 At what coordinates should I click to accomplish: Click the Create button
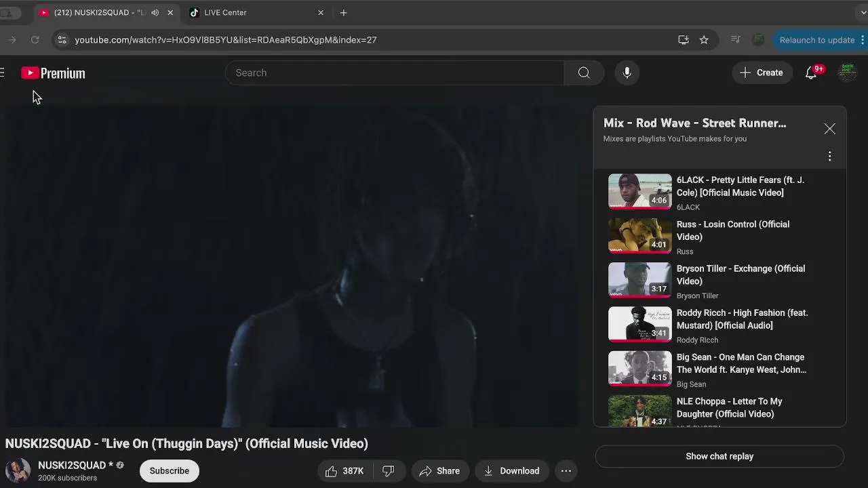pyautogui.click(x=762, y=73)
